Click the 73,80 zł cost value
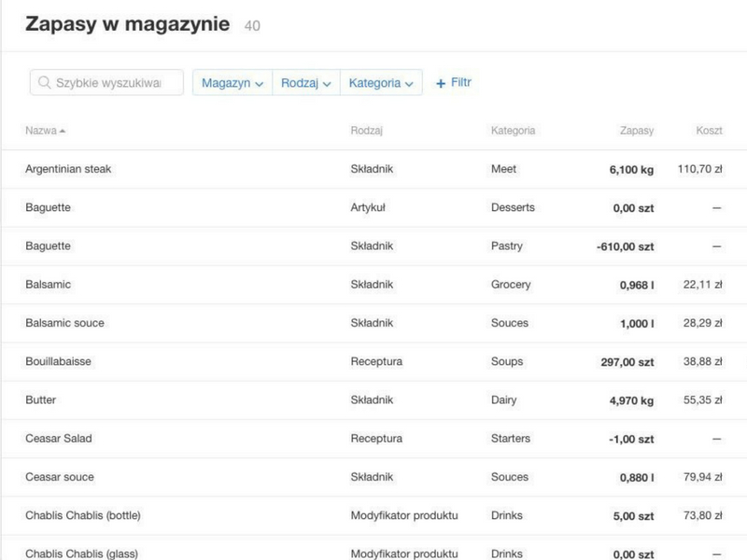 pyautogui.click(x=703, y=516)
